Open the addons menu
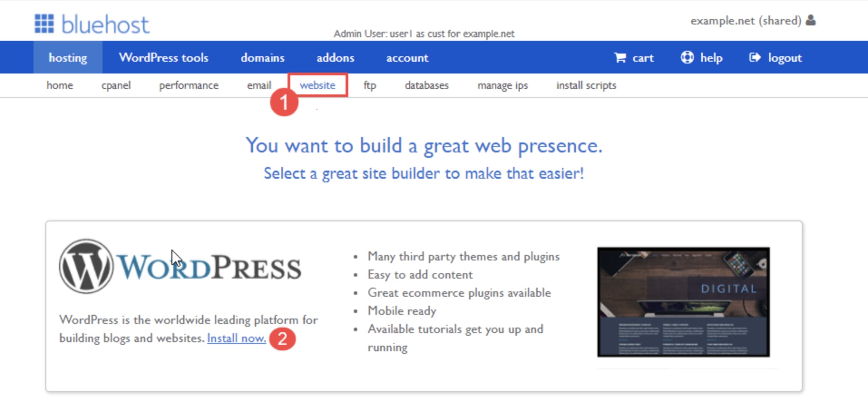868x402 pixels. click(336, 58)
